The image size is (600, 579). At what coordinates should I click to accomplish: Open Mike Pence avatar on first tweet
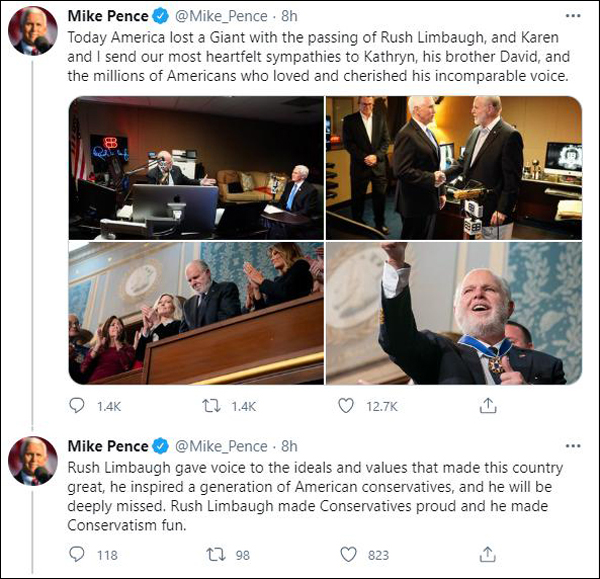coord(32,30)
